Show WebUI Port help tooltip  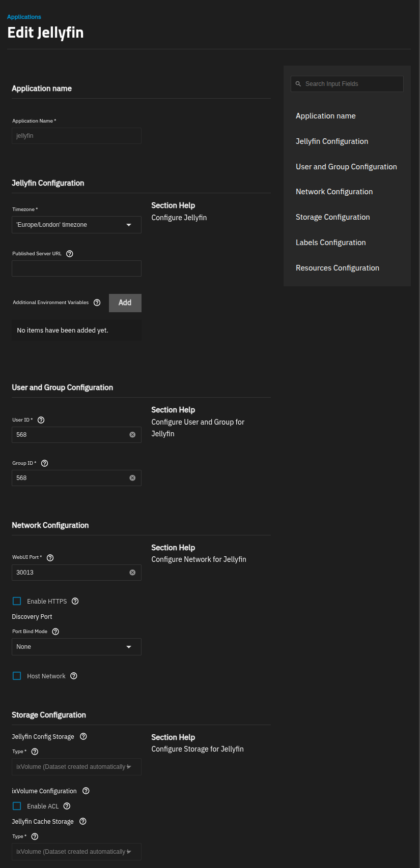[x=50, y=558]
